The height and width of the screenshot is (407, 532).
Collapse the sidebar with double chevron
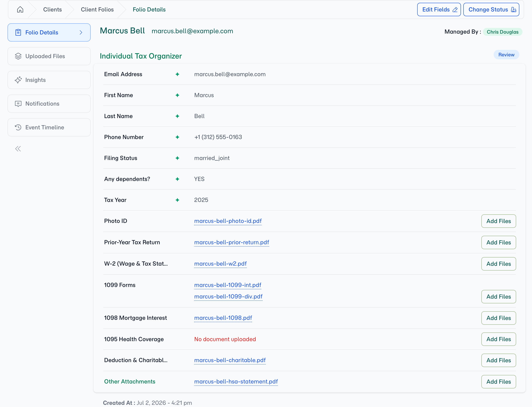coord(18,149)
